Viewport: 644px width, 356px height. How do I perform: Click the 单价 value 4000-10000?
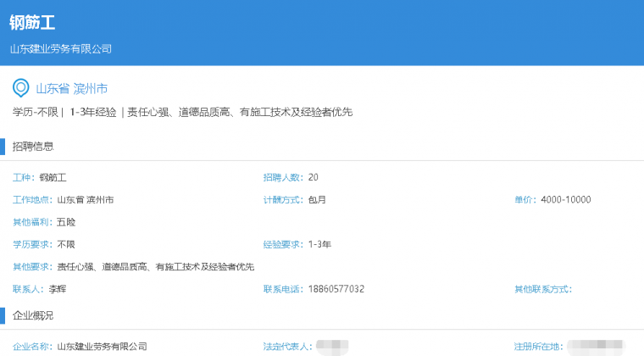click(x=565, y=200)
